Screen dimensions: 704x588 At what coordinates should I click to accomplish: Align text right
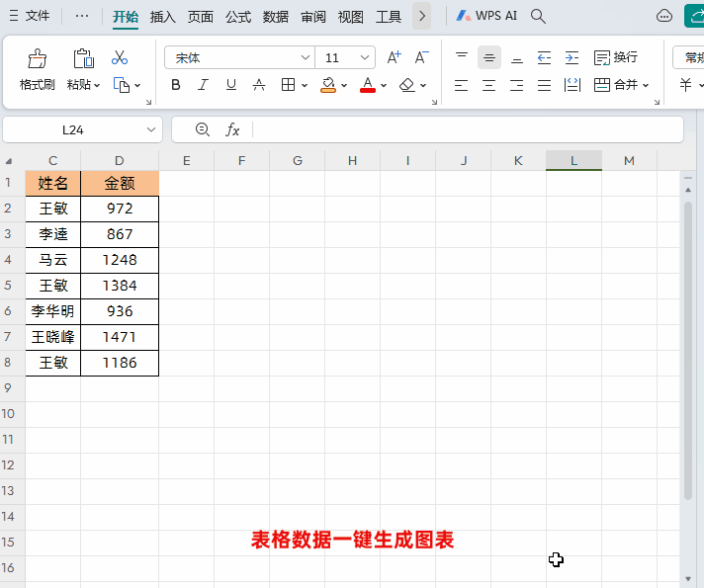point(517,85)
